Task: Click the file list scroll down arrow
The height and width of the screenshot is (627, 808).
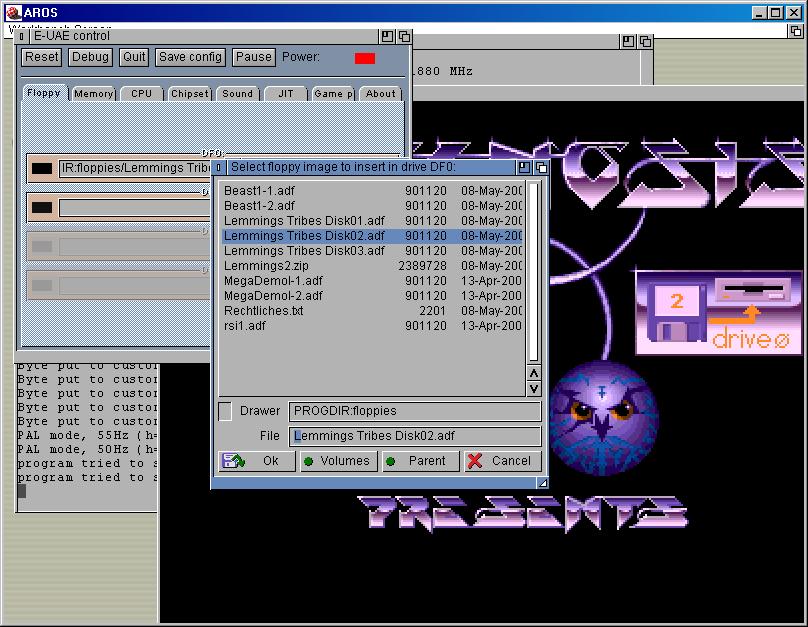Action: tap(534, 388)
